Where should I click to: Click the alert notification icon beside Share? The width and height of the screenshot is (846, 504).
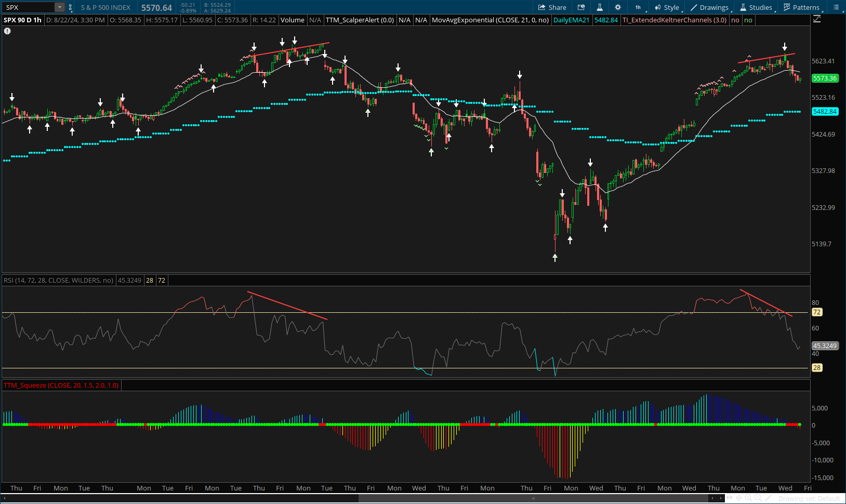pos(581,7)
